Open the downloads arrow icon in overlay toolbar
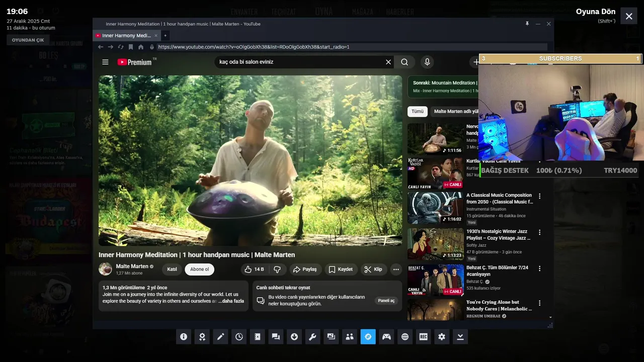 click(294, 337)
